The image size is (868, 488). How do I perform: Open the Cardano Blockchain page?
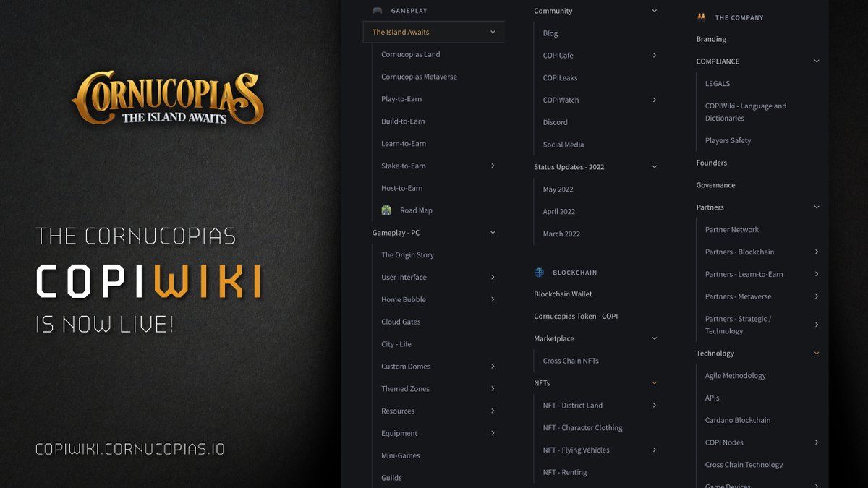pyautogui.click(x=738, y=420)
